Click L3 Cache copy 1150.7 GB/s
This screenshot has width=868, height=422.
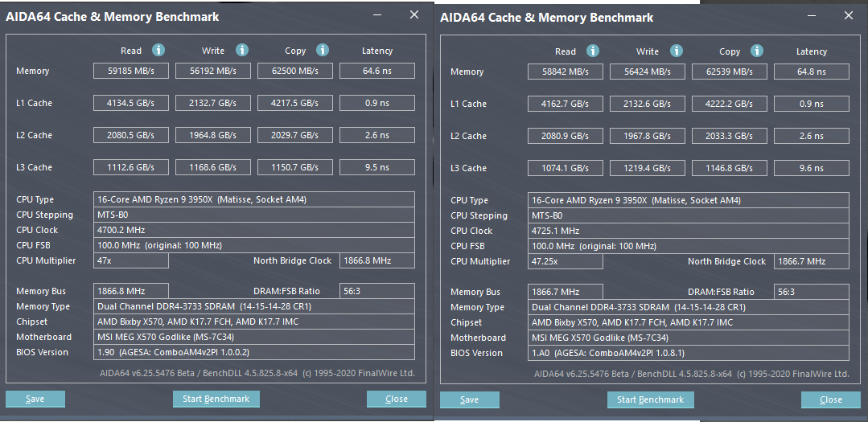click(295, 167)
